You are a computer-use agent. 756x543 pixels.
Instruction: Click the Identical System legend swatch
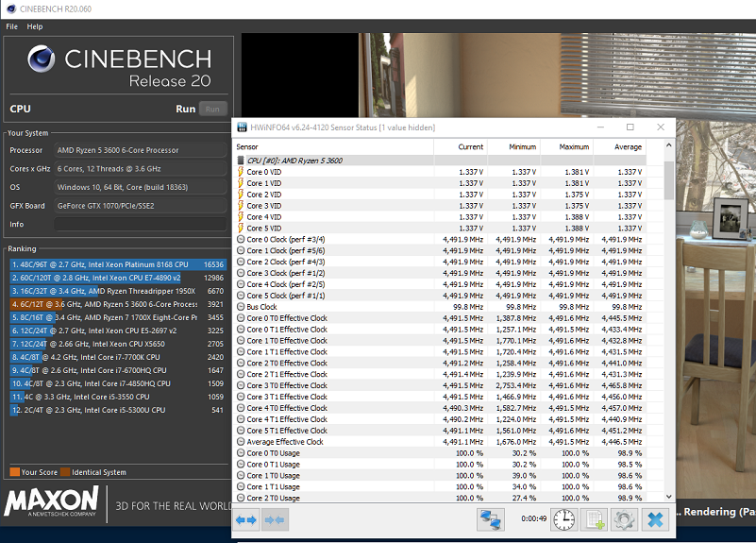click(65, 472)
